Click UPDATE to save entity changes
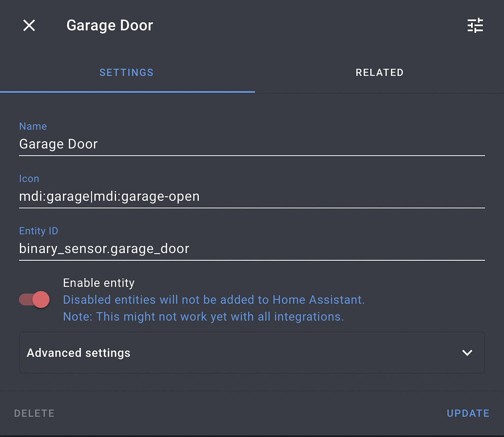The image size is (504, 437). click(468, 413)
